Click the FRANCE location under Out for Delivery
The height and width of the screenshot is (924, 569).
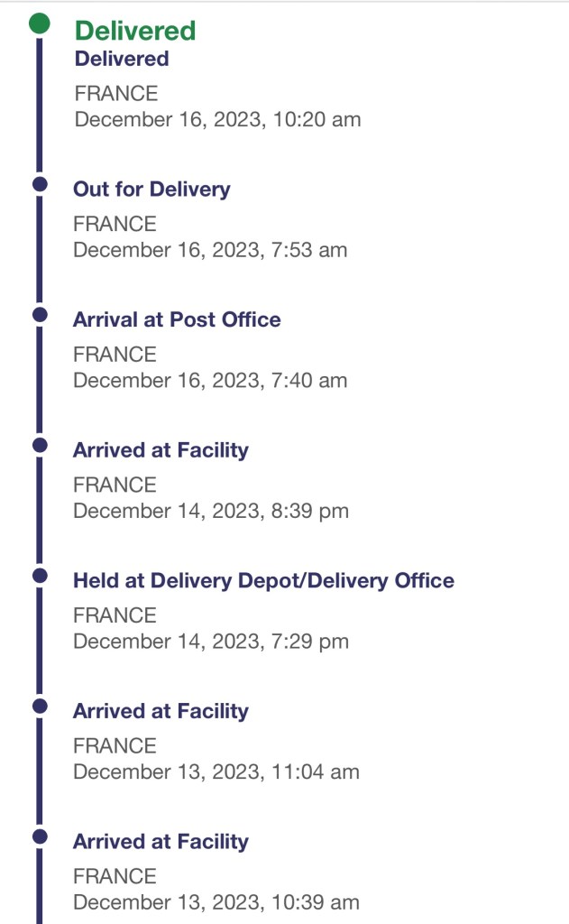tap(115, 224)
